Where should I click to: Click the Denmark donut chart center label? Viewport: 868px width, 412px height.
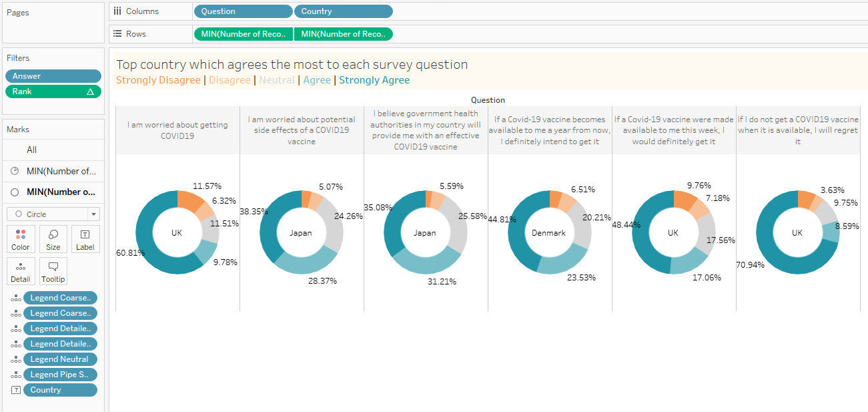549,233
